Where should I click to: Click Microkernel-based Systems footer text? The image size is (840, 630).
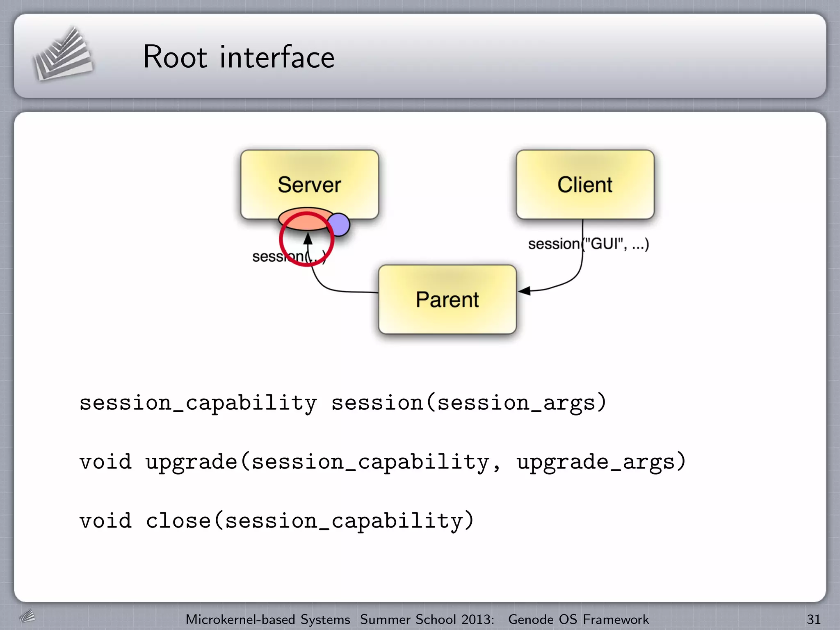pos(268,619)
